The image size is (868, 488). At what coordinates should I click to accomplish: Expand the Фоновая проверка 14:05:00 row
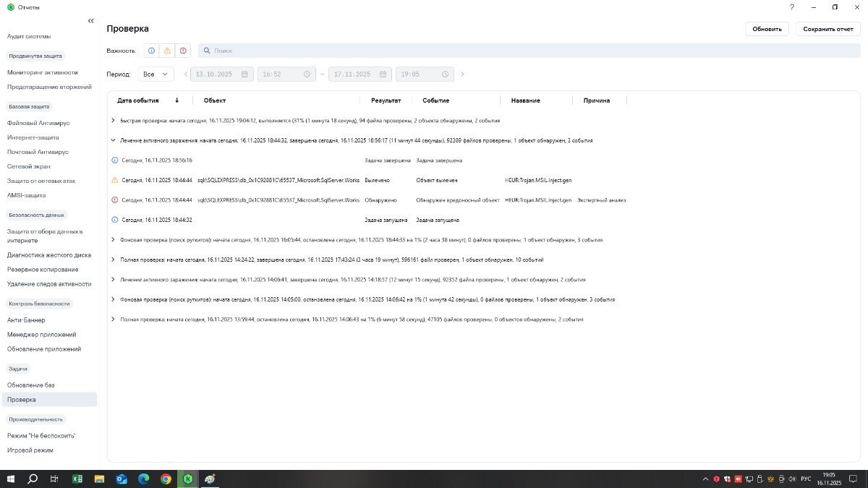coord(113,299)
